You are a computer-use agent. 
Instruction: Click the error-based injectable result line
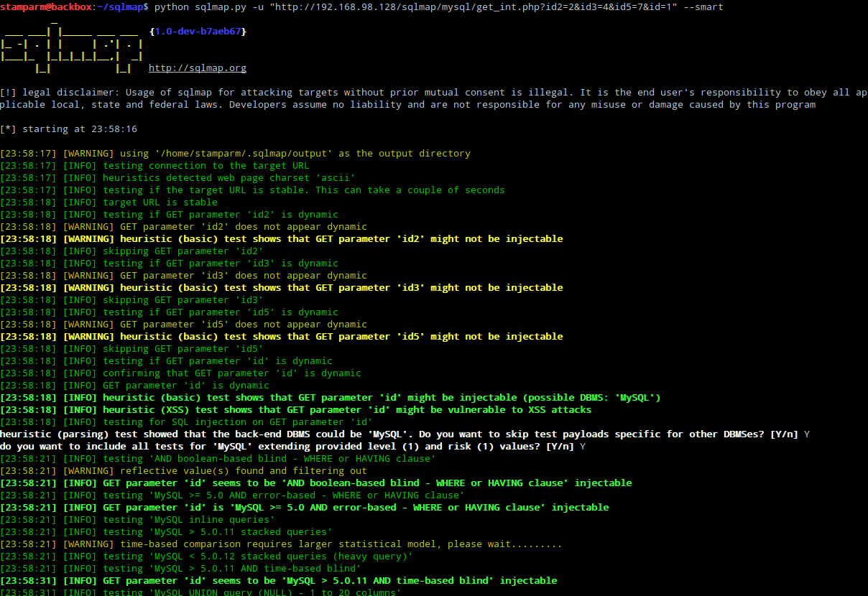pyautogui.click(x=304, y=508)
